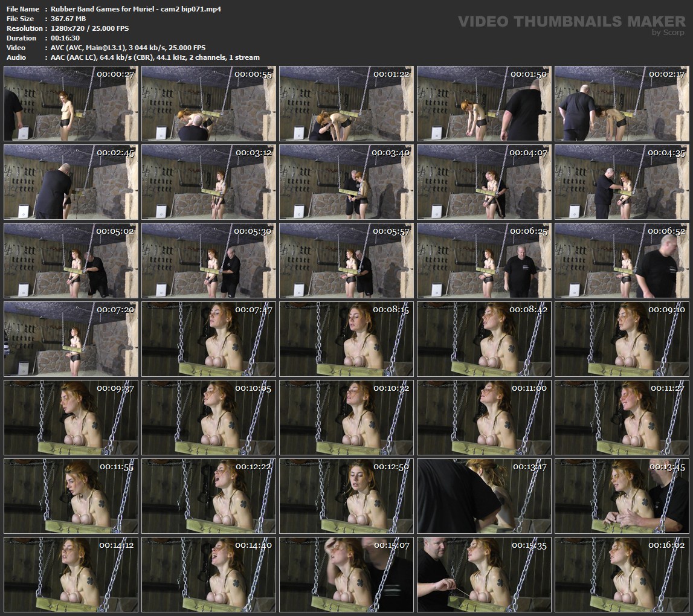Choose the thumbnail labeled 00:09:10
This screenshot has width=693, height=616.
[622, 339]
